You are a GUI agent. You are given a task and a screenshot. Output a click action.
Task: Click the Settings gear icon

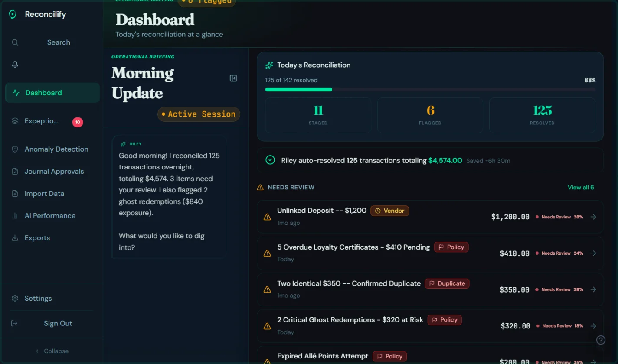pos(15,299)
